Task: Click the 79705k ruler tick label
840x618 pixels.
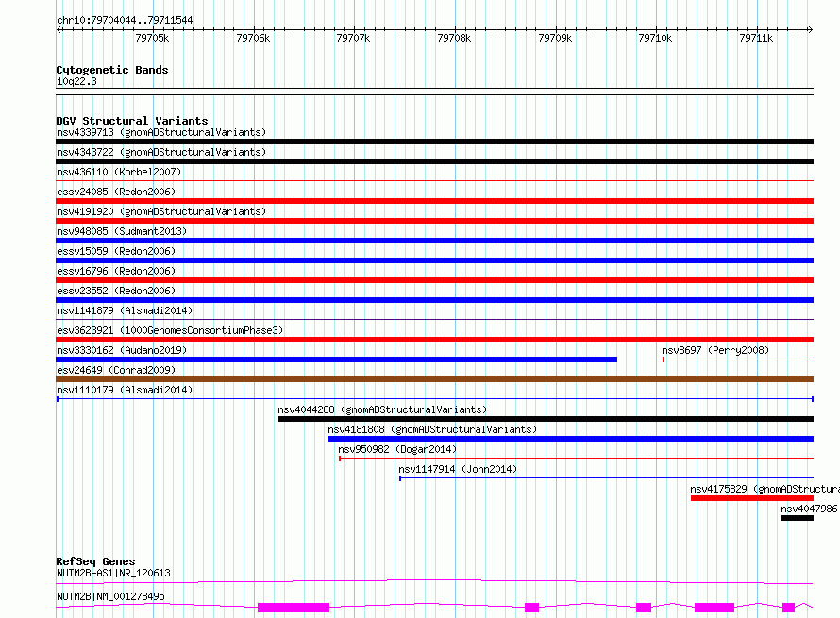Action: coord(152,38)
